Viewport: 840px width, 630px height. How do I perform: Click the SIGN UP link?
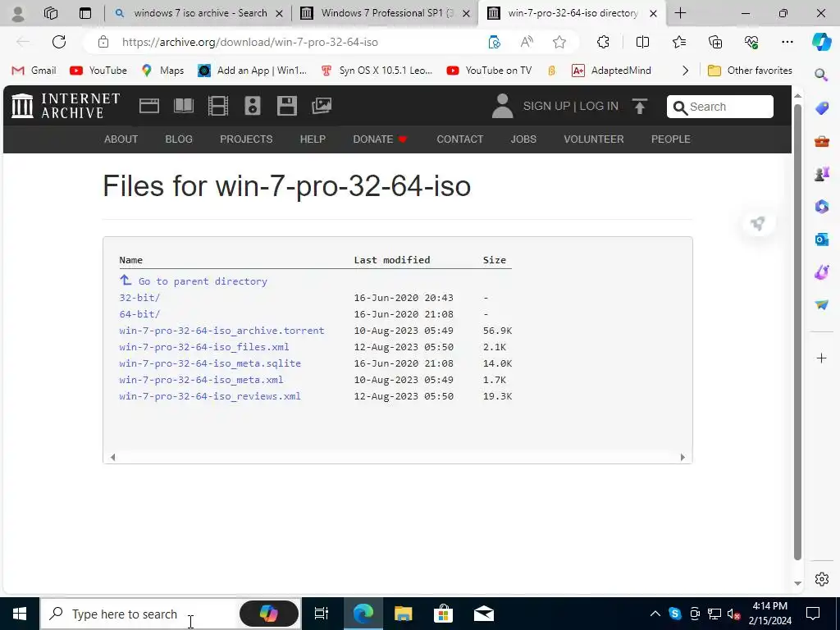pos(546,106)
